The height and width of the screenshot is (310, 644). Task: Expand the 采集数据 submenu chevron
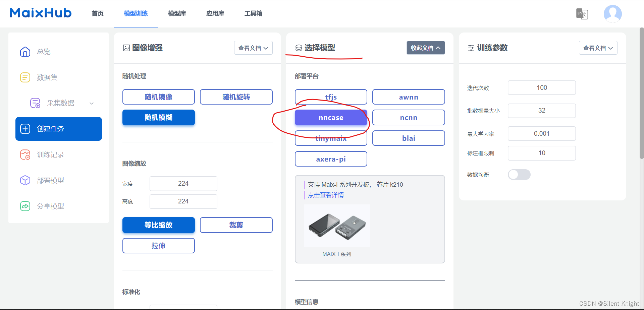92,103
